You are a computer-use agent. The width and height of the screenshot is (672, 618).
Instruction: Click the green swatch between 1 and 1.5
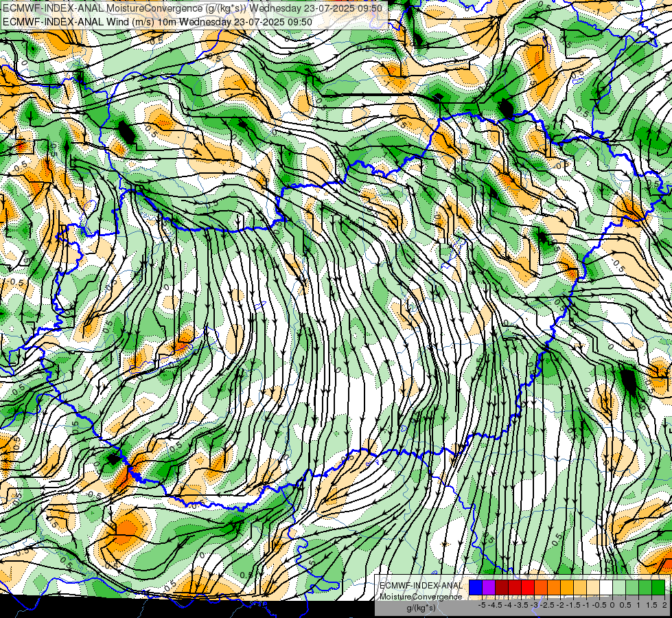[645, 587]
